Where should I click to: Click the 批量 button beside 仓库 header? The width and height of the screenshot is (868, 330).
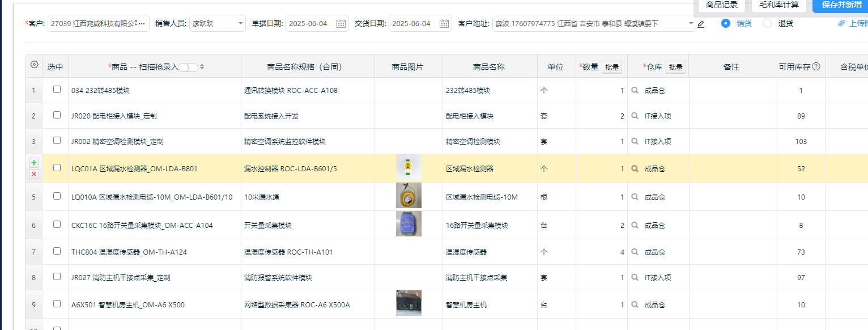click(x=676, y=67)
